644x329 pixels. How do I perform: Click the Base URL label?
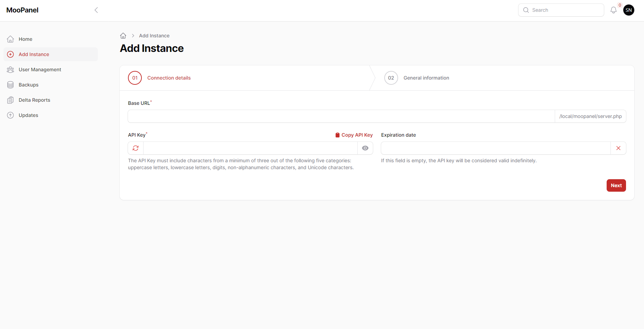pos(139,103)
